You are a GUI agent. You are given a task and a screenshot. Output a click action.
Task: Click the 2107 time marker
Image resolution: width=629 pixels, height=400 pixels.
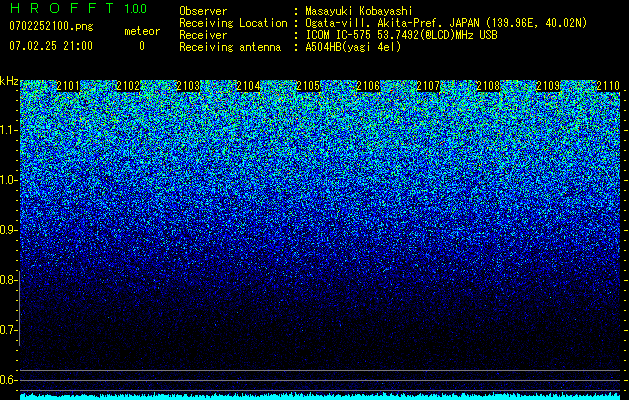pos(428,86)
